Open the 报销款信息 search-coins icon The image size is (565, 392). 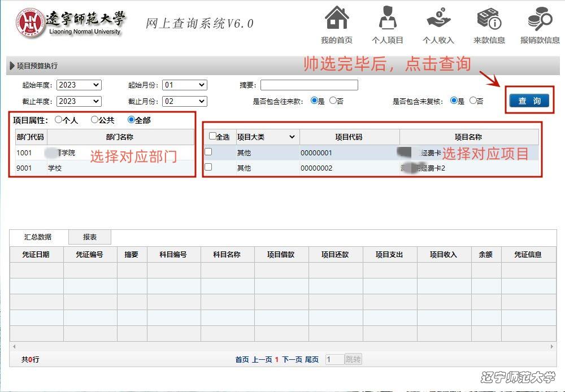[540, 19]
